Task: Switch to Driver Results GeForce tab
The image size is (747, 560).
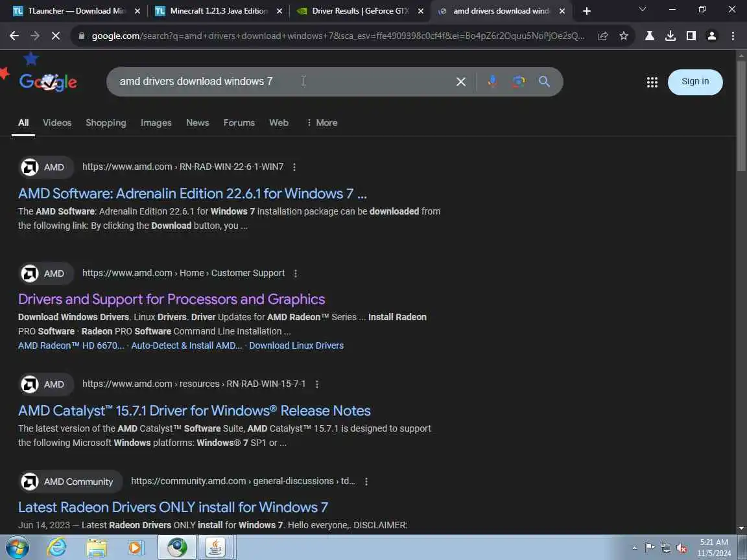Action: 360,11
